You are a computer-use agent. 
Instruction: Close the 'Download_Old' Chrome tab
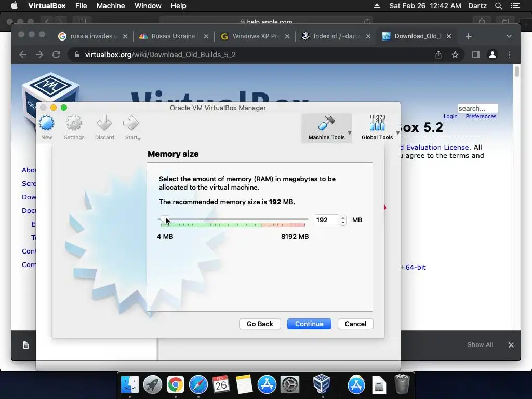[449, 36]
